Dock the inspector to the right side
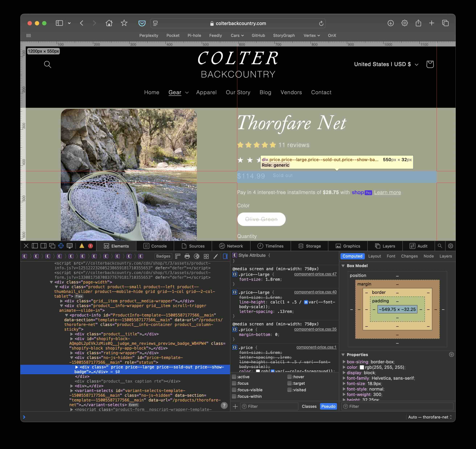The image size is (476, 449). pyautogui.click(x=43, y=246)
